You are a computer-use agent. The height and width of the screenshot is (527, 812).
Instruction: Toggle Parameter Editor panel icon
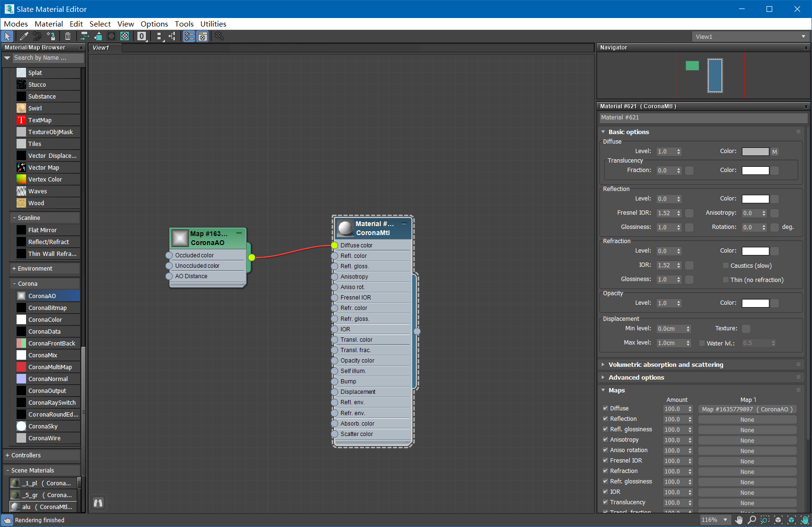coord(203,36)
